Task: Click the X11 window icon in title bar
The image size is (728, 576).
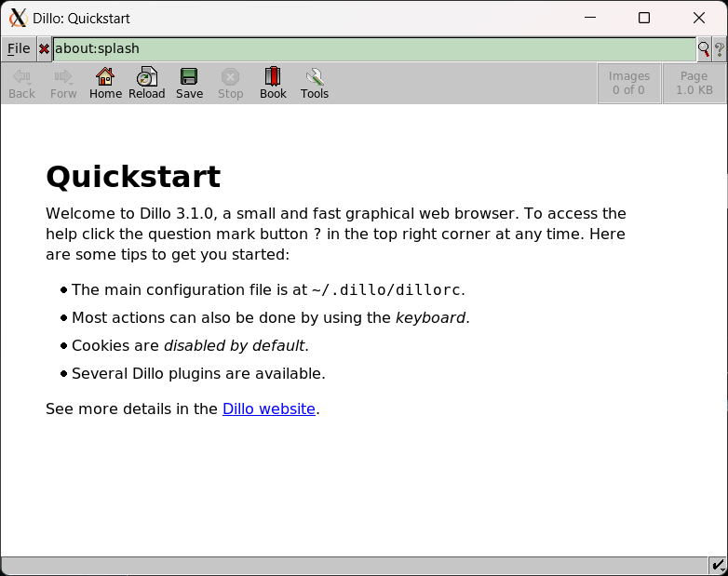Action: 18,18
